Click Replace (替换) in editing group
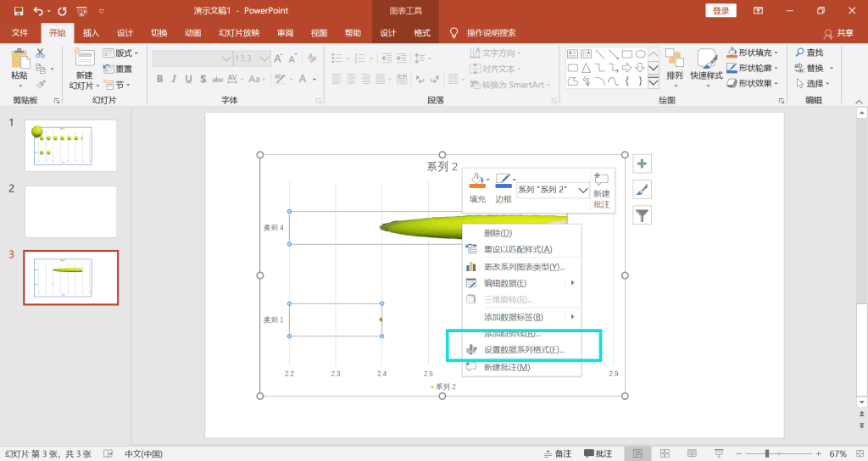 810,68
